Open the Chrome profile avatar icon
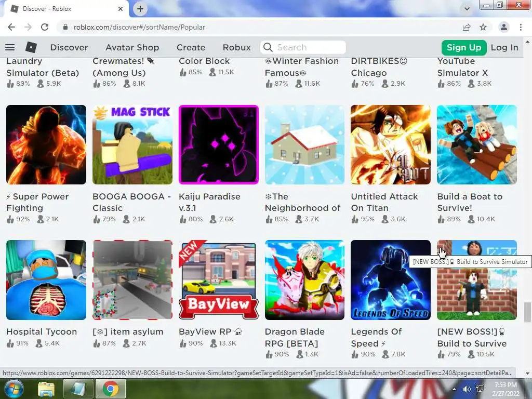Image resolution: width=532 pixels, height=399 pixels. (x=504, y=27)
